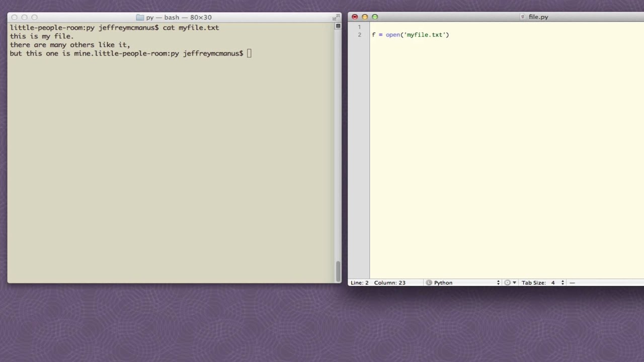Click the Line: 2 indicator in status bar
Screen dimensions: 644x362
tap(360, 283)
